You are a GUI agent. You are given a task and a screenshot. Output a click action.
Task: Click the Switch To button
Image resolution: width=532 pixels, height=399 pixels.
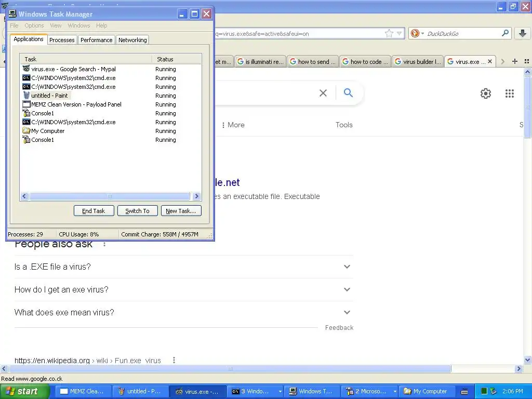[x=137, y=211]
